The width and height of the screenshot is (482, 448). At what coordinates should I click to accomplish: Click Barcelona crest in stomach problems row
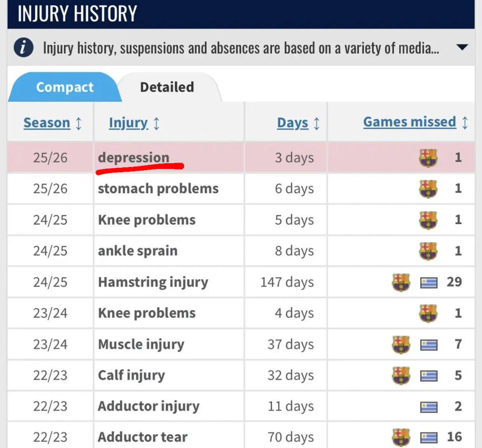(428, 189)
